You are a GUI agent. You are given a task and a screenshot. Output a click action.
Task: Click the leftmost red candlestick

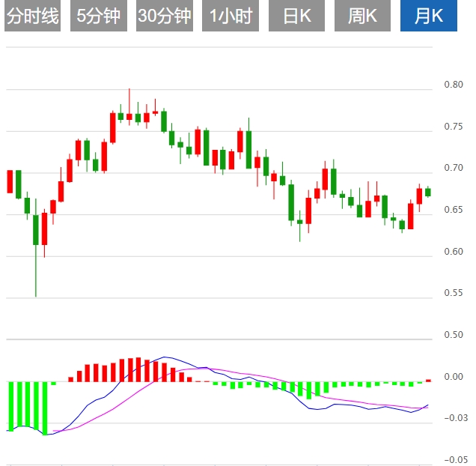[x=10, y=182]
